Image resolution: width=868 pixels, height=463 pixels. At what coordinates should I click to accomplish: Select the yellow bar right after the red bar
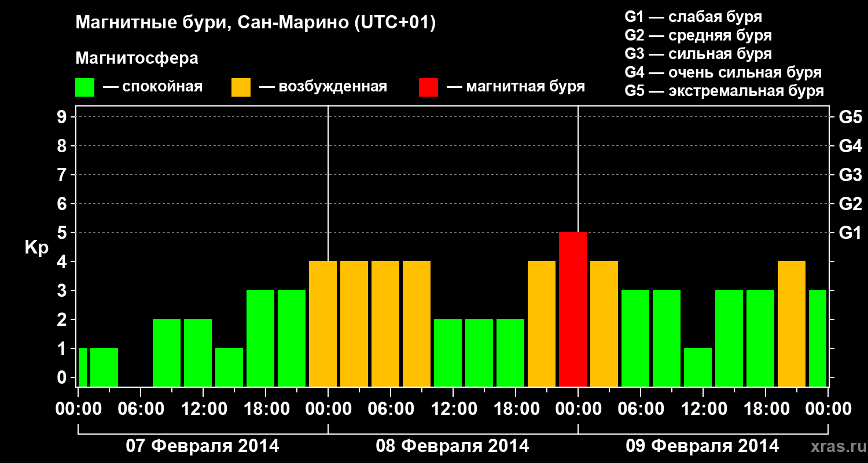click(x=604, y=324)
